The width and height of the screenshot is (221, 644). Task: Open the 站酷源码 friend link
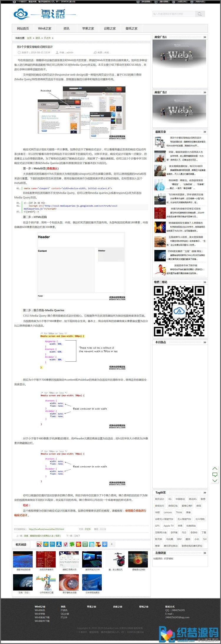coord(158,558)
